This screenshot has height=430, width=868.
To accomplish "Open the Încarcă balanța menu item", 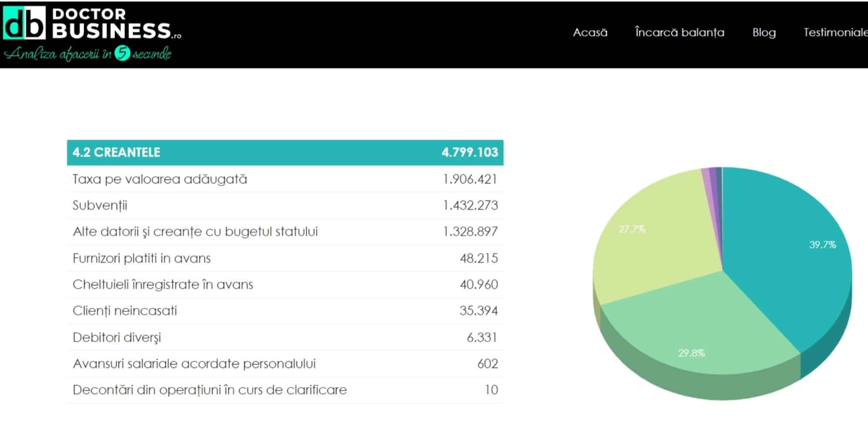I will tap(680, 33).
